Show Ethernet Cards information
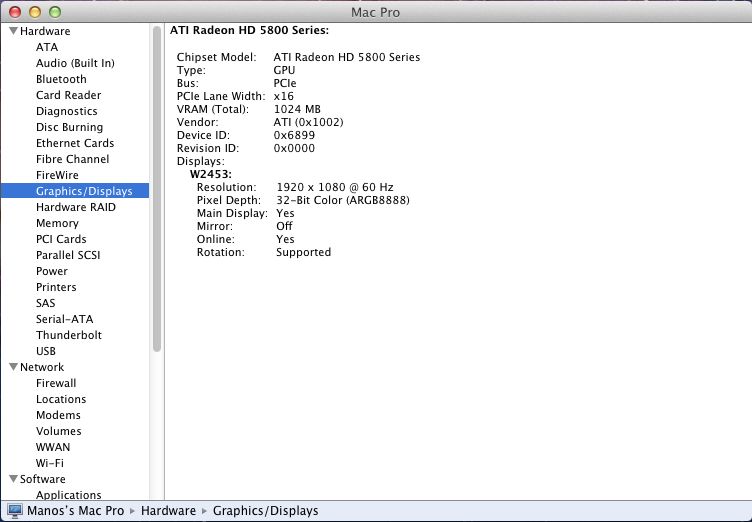 click(75, 143)
